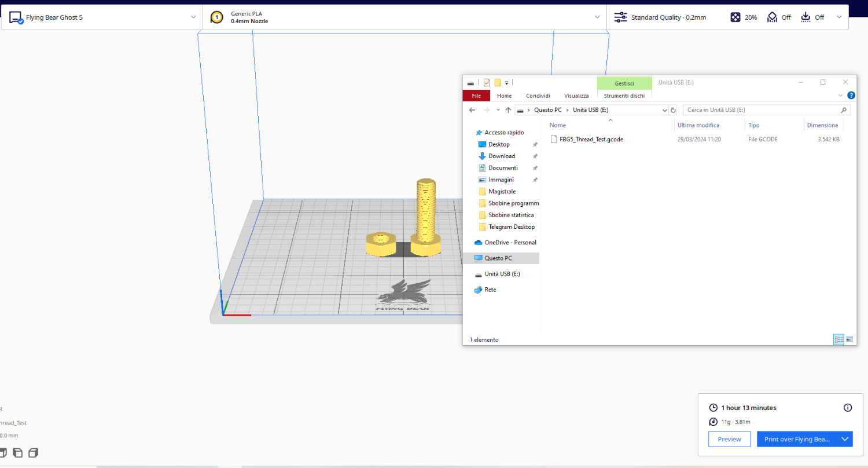868x468 pixels.
Task: Expand the print settings panel chevron
Action: click(x=839, y=17)
